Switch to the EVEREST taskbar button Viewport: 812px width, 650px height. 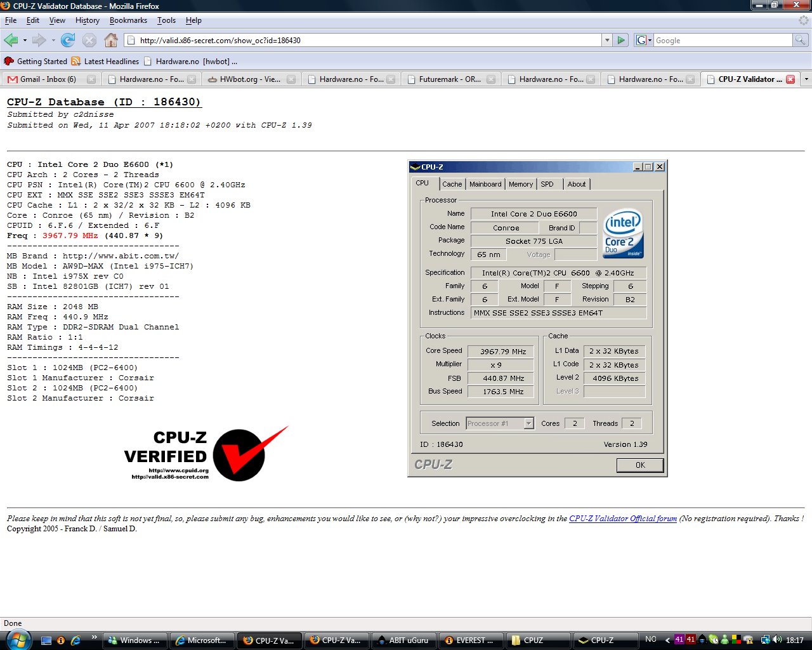(x=471, y=640)
